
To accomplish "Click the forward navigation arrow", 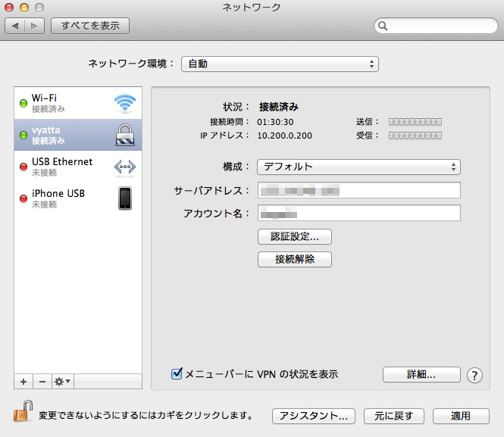I will point(34,26).
